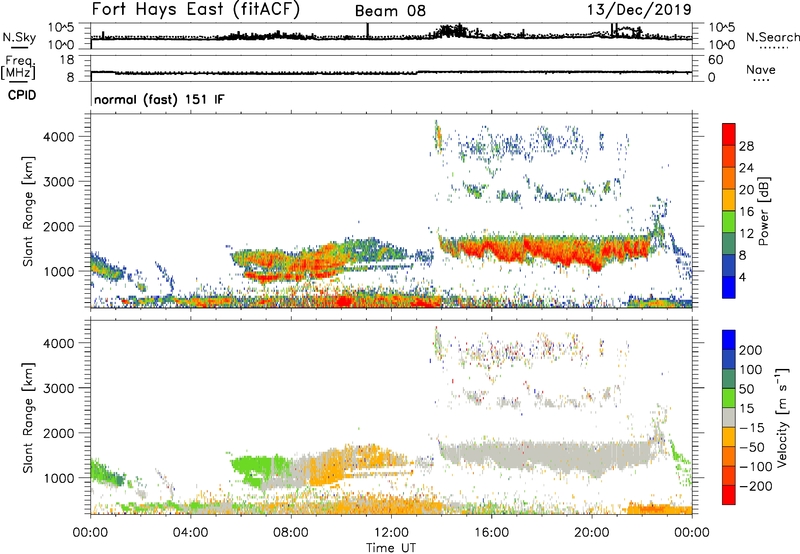Click the '08:00' time axis label
This screenshot has width=800, height=554.
pyautogui.click(x=291, y=533)
